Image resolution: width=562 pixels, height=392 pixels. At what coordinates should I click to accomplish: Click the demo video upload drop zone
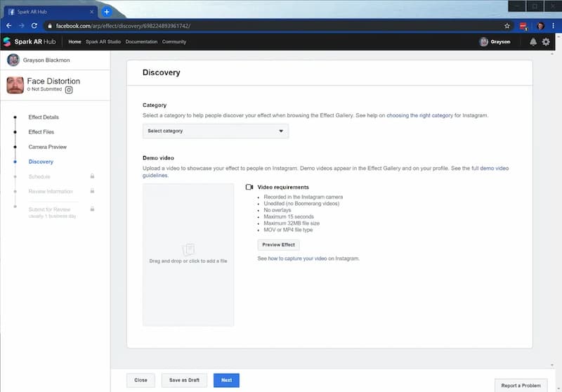188,255
